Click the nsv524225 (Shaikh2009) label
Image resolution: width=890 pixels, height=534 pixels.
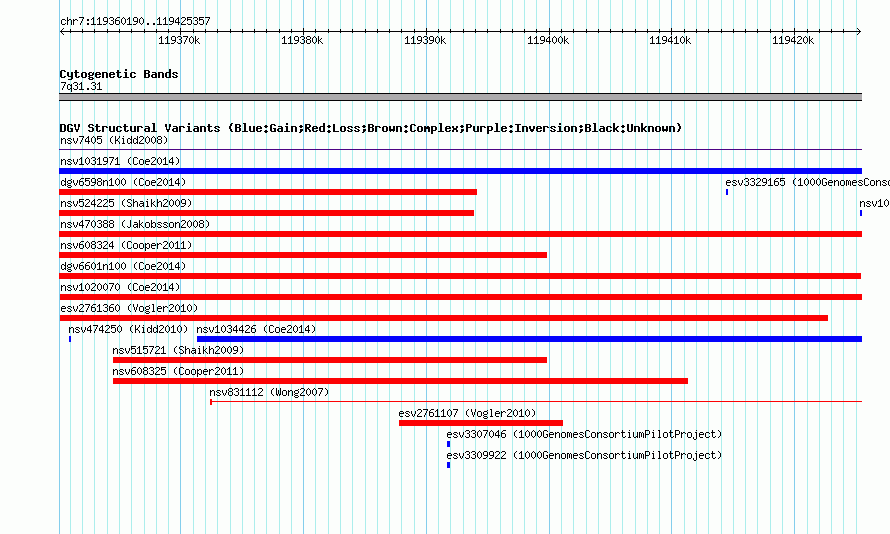click(x=126, y=203)
